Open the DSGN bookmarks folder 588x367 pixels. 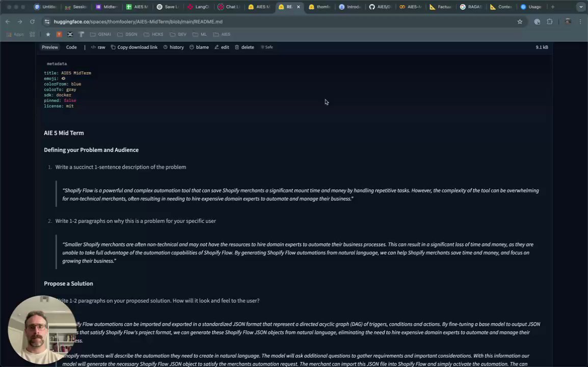(x=127, y=34)
